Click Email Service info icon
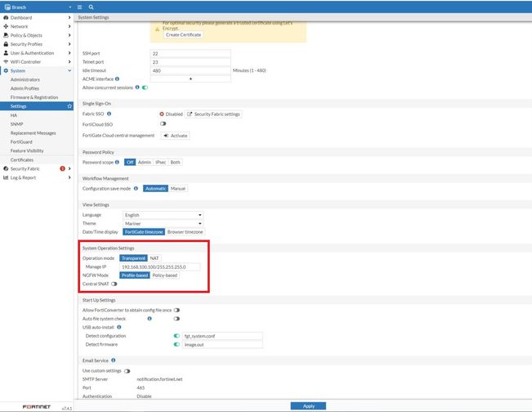This screenshot has height=412, width=532. coord(114,360)
